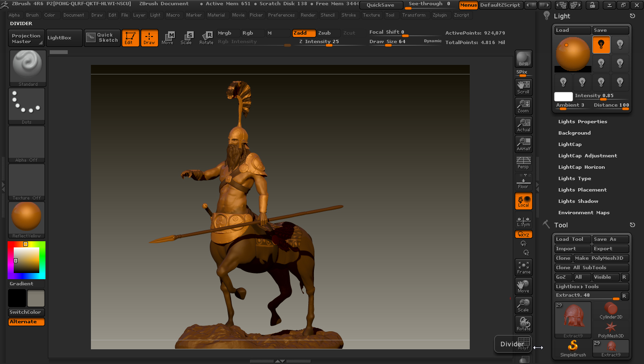Viewport: 644px width, 364px height.
Task: Expand the Lights Placement section
Action: [582, 190]
